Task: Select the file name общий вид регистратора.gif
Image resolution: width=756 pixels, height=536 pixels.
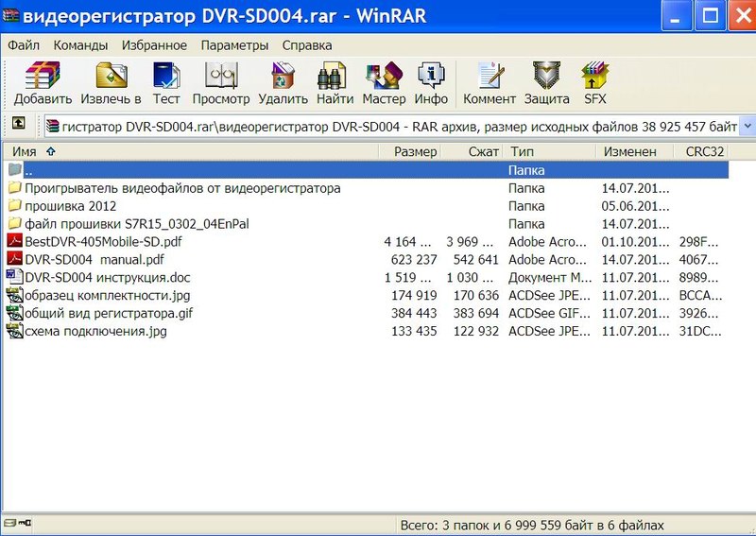Action: click(x=109, y=313)
